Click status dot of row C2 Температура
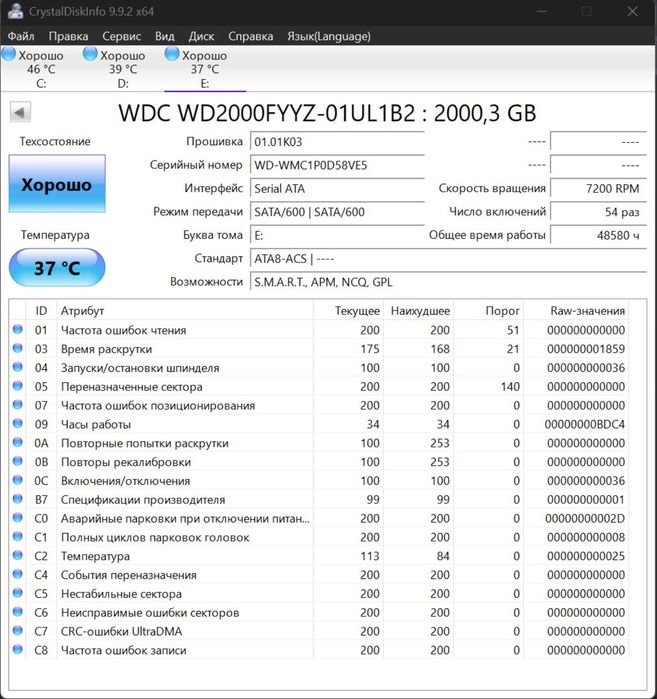Screen dimensions: 657x699 pos(17,555)
